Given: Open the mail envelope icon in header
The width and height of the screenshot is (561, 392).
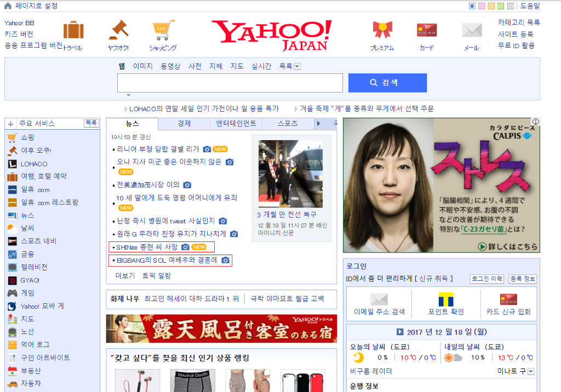Looking at the screenshot, I should coord(472,30).
